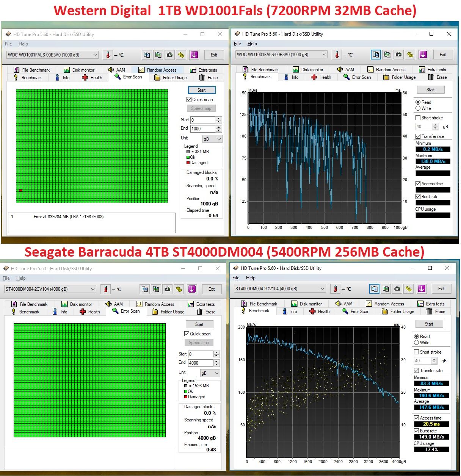Copy text icon in bottom-right Seagate Benchmark window

click(374, 289)
